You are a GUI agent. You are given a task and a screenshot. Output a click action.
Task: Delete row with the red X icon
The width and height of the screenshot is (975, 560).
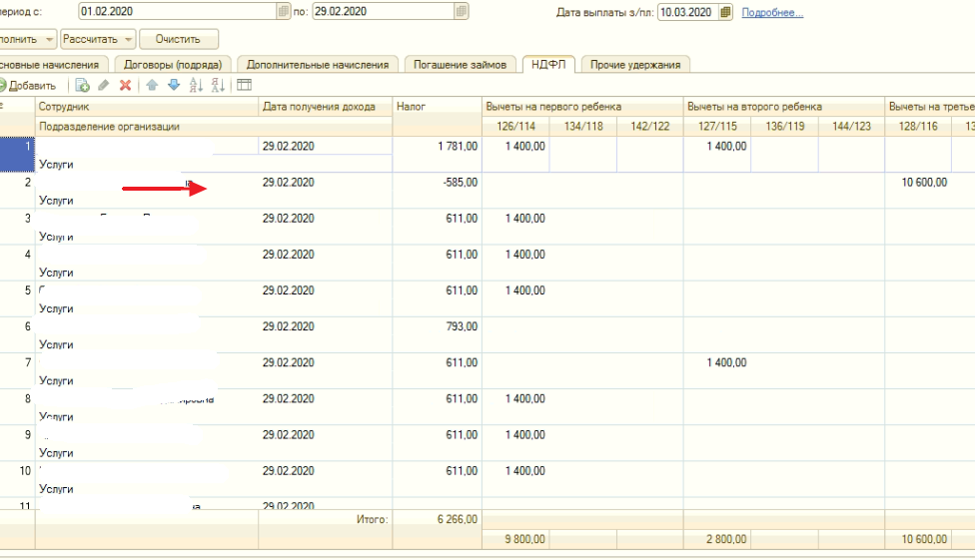click(x=125, y=86)
